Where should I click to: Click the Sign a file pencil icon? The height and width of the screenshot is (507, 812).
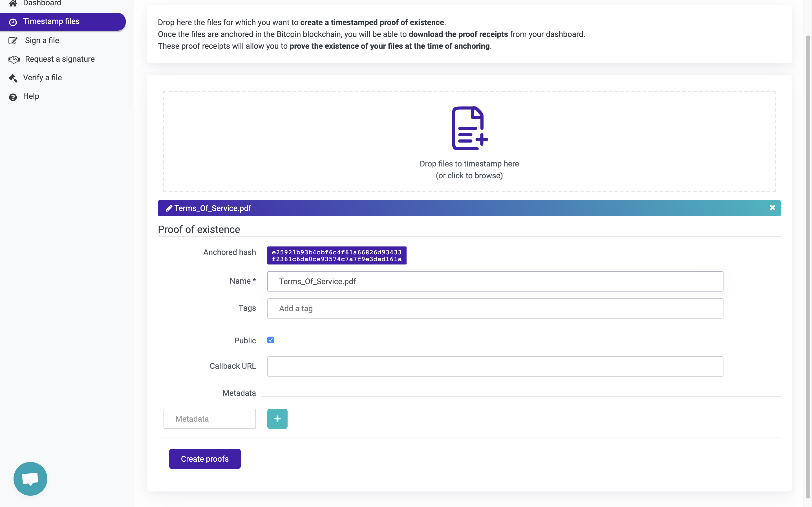point(13,41)
